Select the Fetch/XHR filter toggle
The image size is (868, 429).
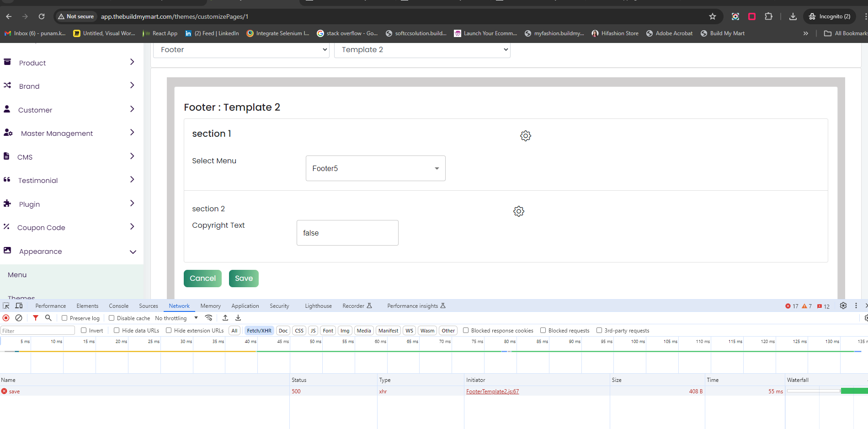[259, 331]
